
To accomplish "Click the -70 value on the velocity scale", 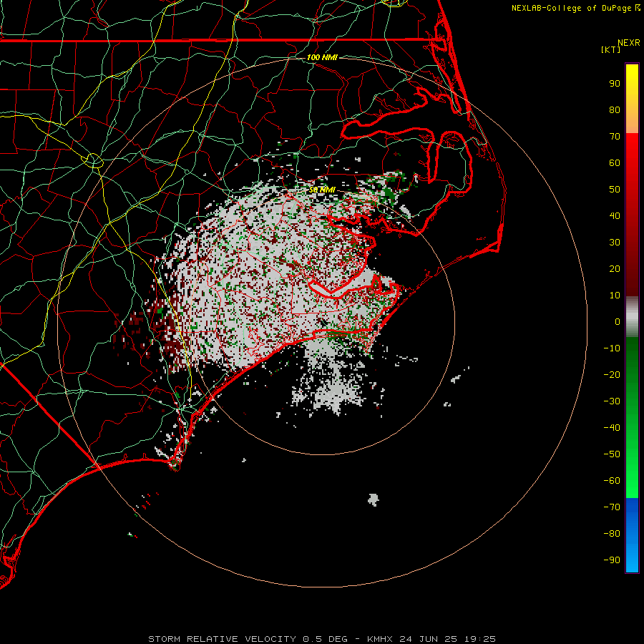I will (612, 507).
